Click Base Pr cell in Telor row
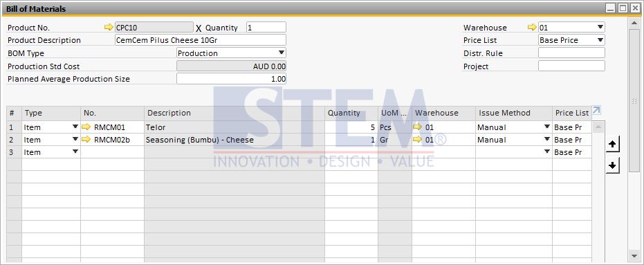Image resolution: width=644 pixels, height=265 pixels. coord(571,127)
